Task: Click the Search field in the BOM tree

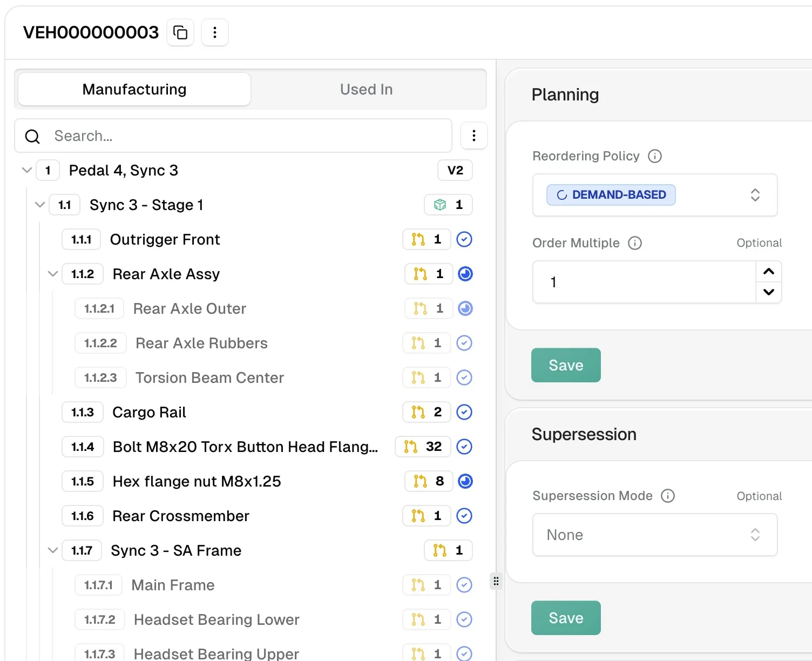Action: click(233, 136)
